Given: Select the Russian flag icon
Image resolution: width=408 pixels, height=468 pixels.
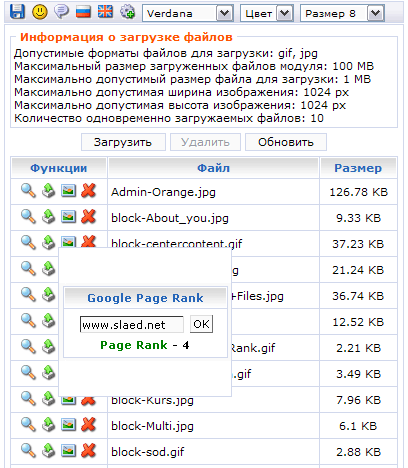Looking at the screenshot, I should (83, 12).
